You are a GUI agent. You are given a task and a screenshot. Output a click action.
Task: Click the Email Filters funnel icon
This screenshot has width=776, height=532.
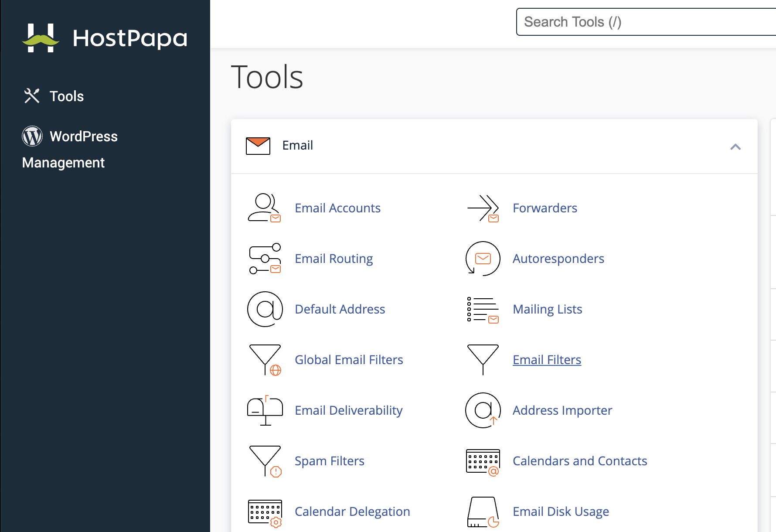pyautogui.click(x=483, y=360)
